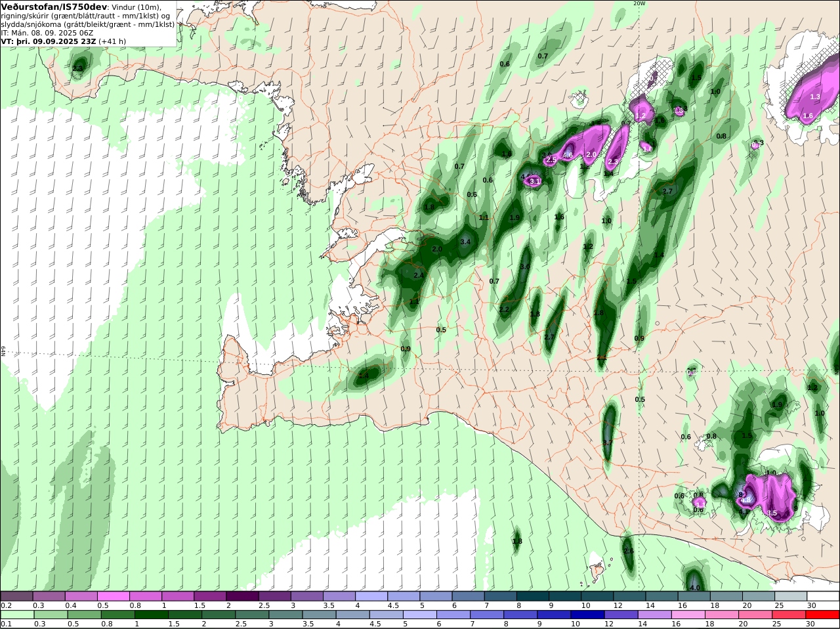This screenshot has height=629, width=840.
Task: Select the swatch between 0.5 and 0.8, snow legend
Action: (x=113, y=596)
